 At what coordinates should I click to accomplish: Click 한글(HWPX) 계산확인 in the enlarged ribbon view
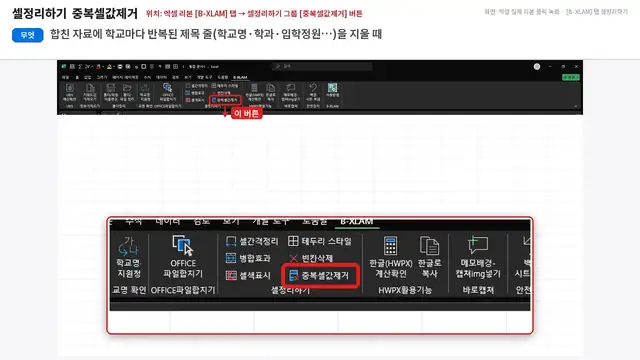point(391,257)
